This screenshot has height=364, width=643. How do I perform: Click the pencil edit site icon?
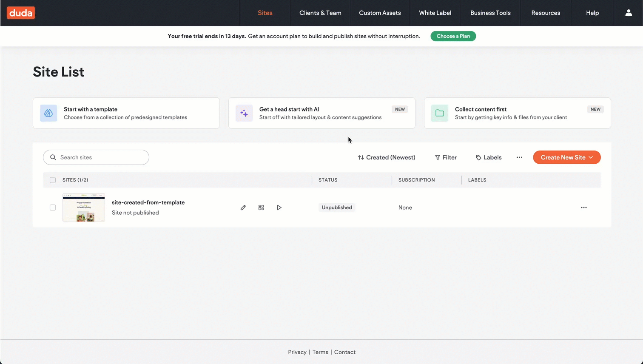pyautogui.click(x=243, y=208)
